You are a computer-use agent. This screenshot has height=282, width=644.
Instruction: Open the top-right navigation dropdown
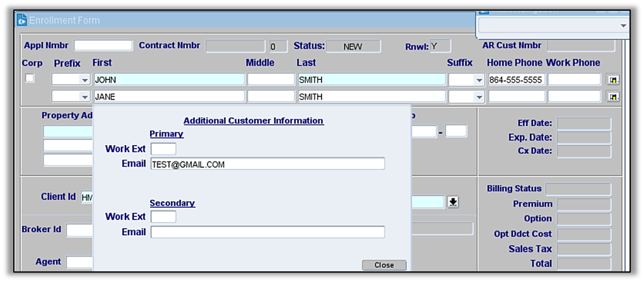(623, 25)
